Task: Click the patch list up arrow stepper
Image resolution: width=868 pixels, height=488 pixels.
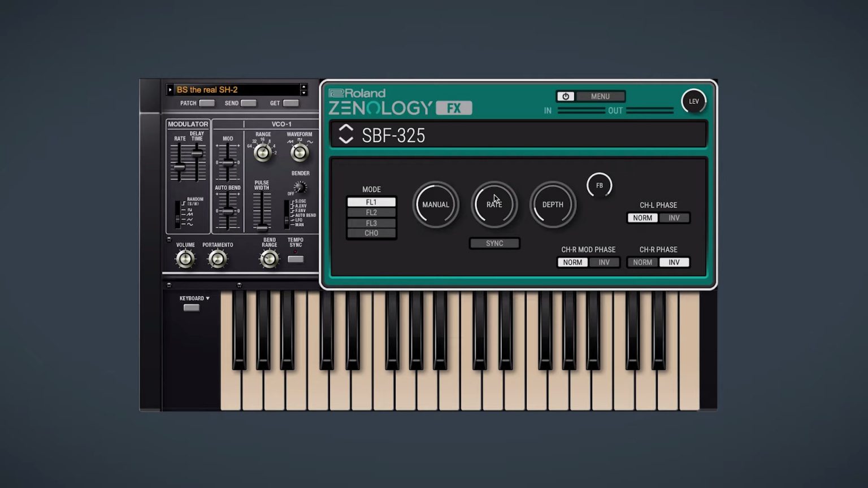Action: [x=303, y=86]
